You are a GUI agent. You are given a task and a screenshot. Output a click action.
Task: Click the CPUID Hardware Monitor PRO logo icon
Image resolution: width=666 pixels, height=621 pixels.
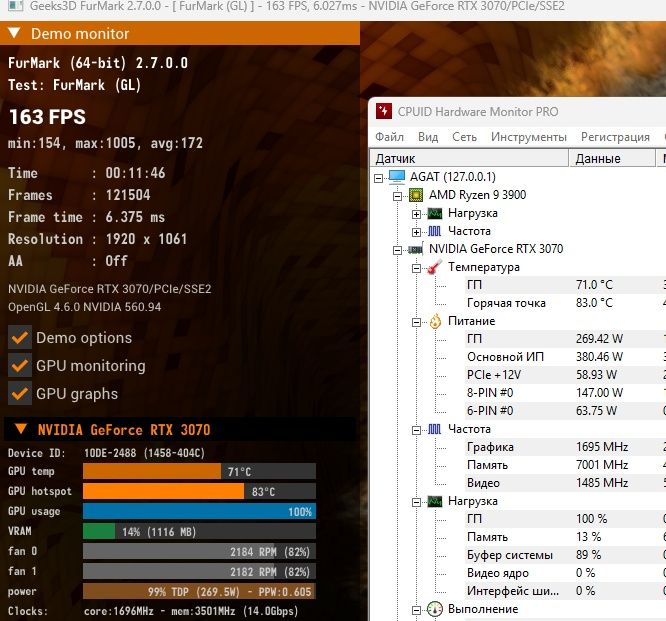click(x=384, y=111)
